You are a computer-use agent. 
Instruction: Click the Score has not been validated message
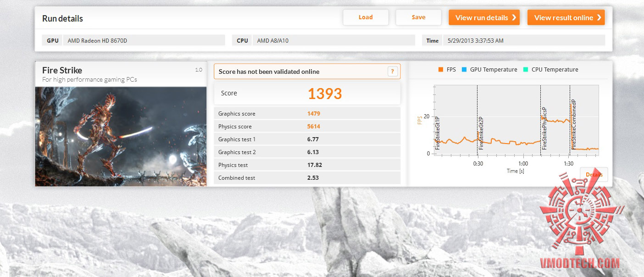[269, 72]
